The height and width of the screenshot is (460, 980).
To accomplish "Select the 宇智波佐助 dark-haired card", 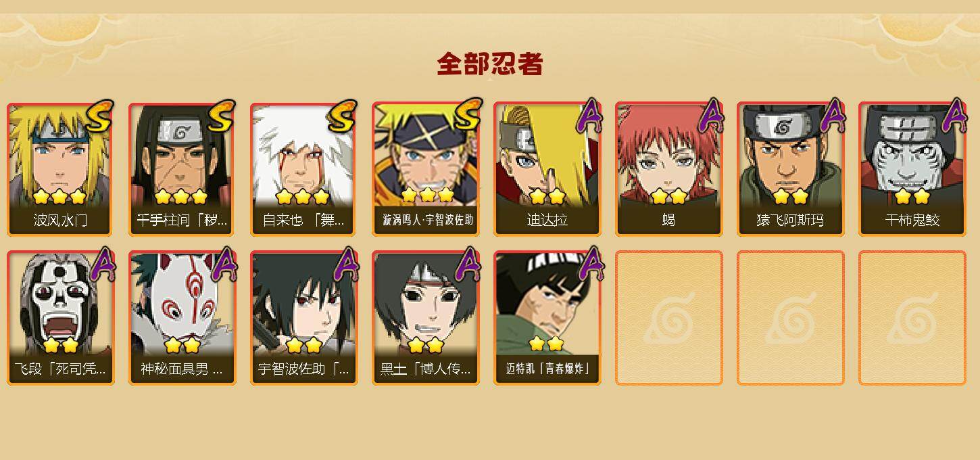I will (x=303, y=318).
